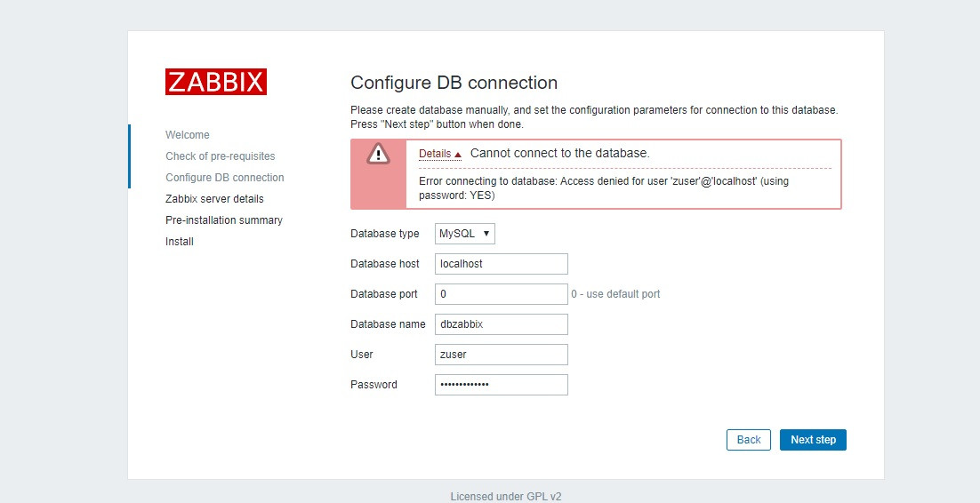Screen dimensions: 980x503
Task: Select Pre-installation summary step
Action: 224,220
